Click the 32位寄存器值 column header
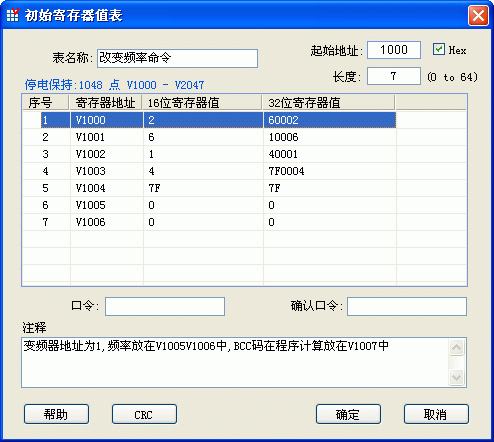Viewport: 494px width, 442px height. pyautogui.click(x=328, y=103)
